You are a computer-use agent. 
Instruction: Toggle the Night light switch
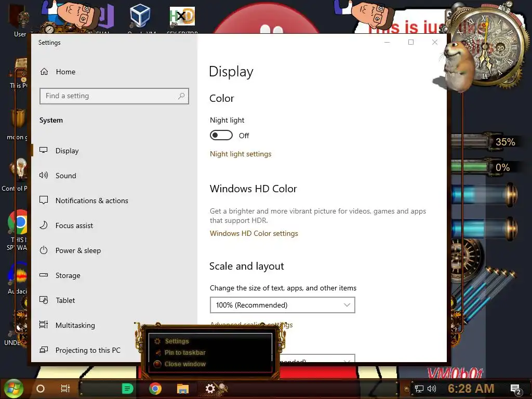point(221,135)
